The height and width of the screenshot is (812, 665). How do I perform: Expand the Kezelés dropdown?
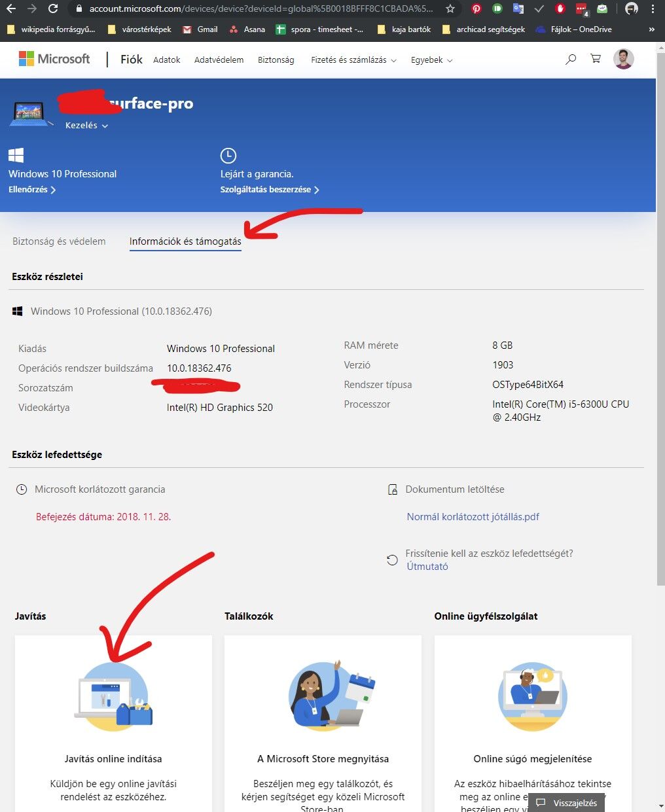coord(86,125)
